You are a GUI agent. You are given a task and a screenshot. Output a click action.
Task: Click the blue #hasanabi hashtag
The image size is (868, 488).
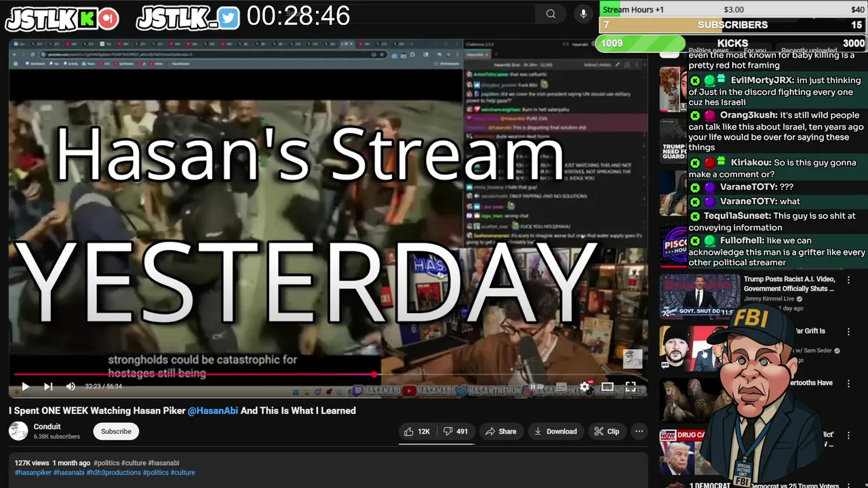[69, 472]
